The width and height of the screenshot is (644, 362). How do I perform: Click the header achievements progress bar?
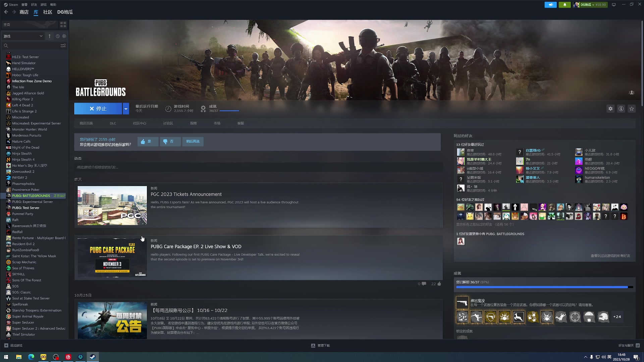click(229, 111)
